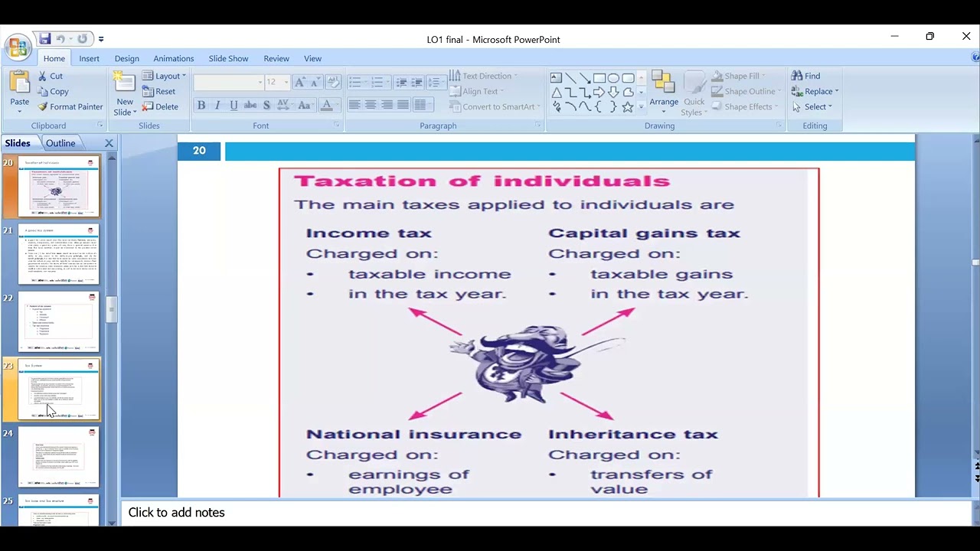This screenshot has width=980, height=551.
Task: Switch to the Insert tab
Action: [89, 58]
